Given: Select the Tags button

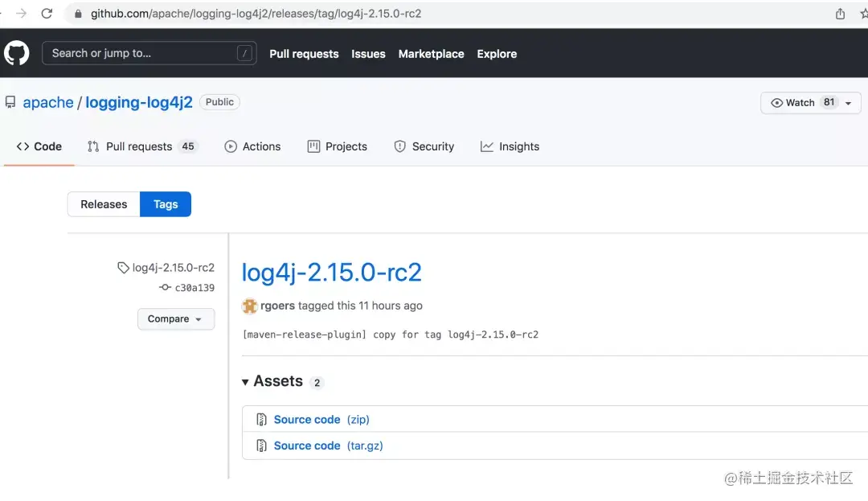Looking at the screenshot, I should (x=166, y=204).
